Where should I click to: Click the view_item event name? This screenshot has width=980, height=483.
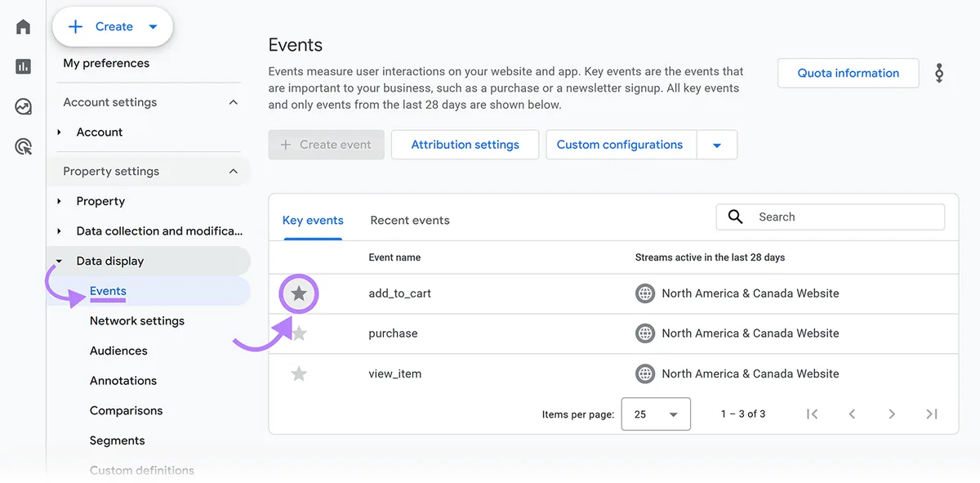coord(395,373)
